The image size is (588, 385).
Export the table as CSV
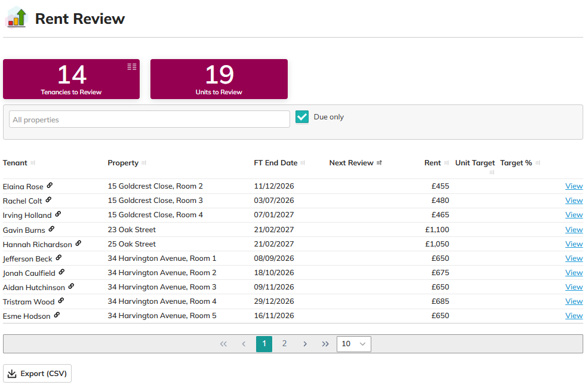click(x=37, y=374)
